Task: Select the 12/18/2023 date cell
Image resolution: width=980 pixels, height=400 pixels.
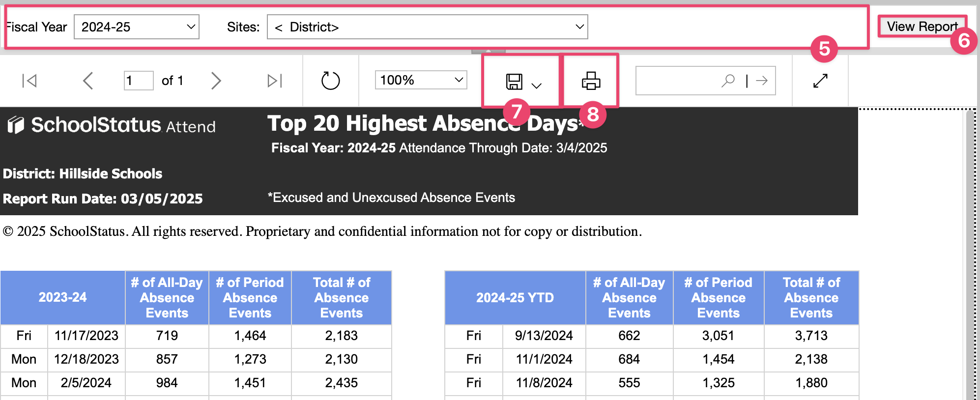Action: tap(86, 360)
